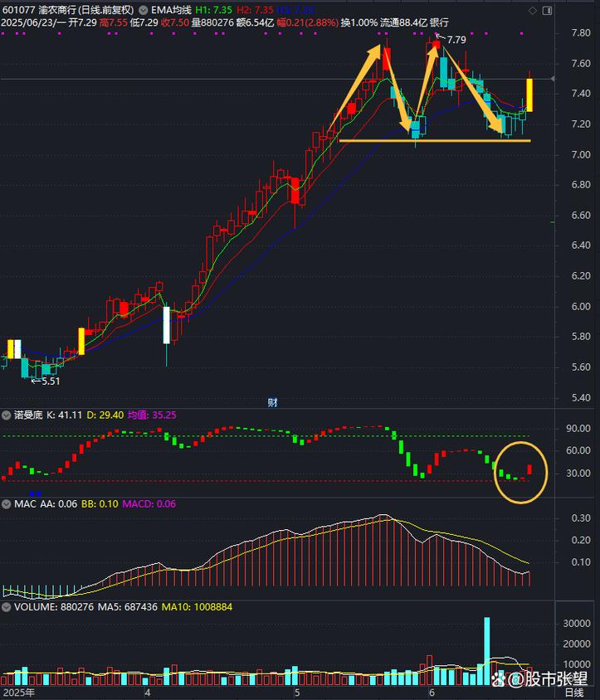Expand the VOLUME panel corner arrow

point(592,608)
